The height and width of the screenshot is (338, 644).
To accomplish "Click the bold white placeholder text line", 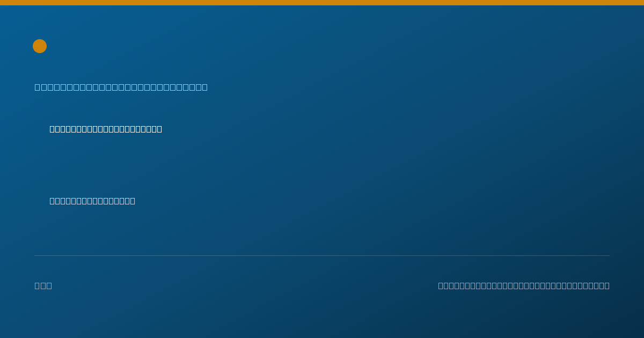I will pyautogui.click(x=106, y=129).
